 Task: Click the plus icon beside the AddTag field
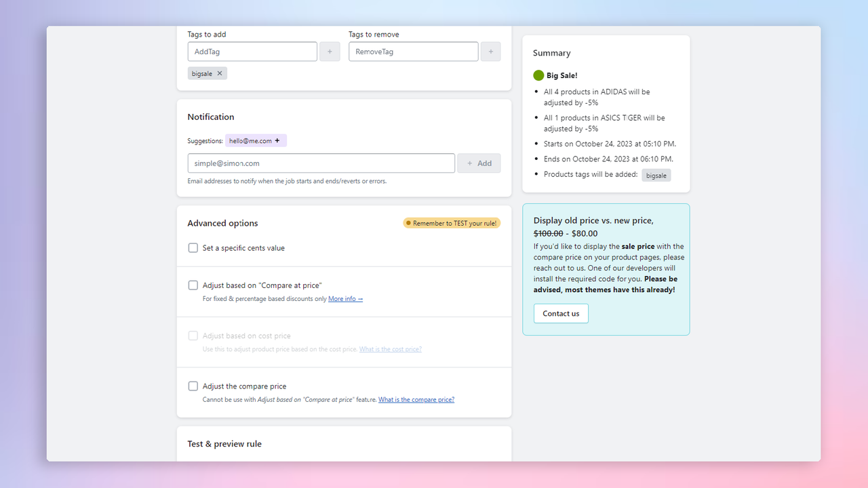[330, 51]
